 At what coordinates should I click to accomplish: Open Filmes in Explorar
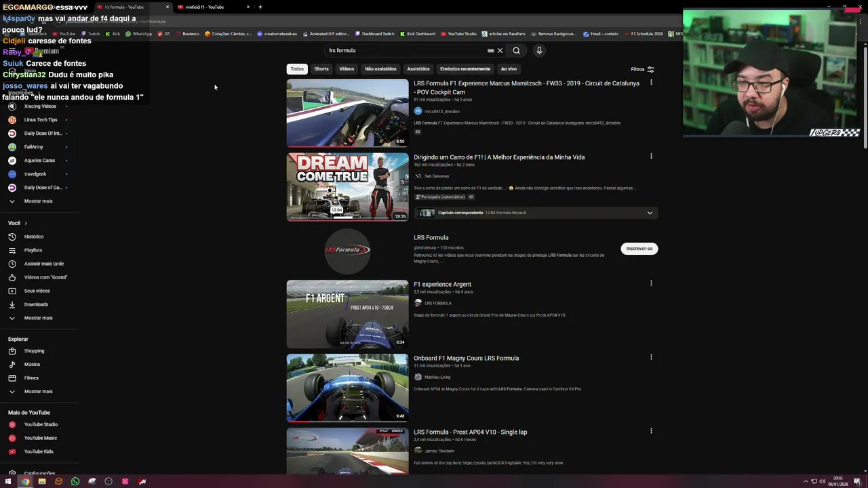click(x=31, y=378)
